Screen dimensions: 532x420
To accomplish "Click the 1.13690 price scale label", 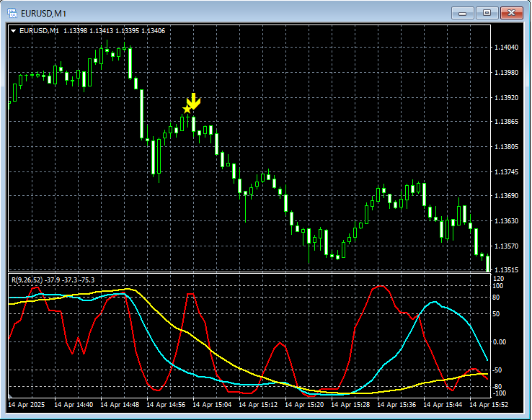I will click(x=507, y=196).
